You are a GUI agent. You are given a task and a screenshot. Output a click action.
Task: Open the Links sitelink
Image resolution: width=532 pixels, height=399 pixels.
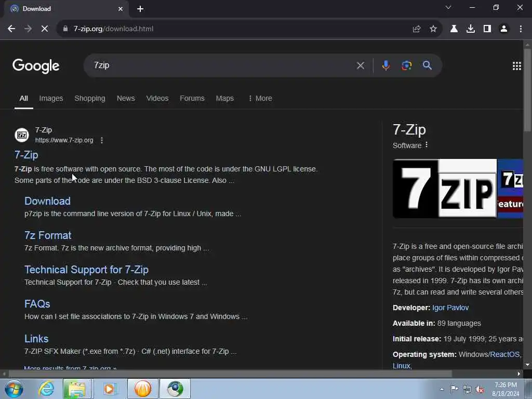point(36,339)
